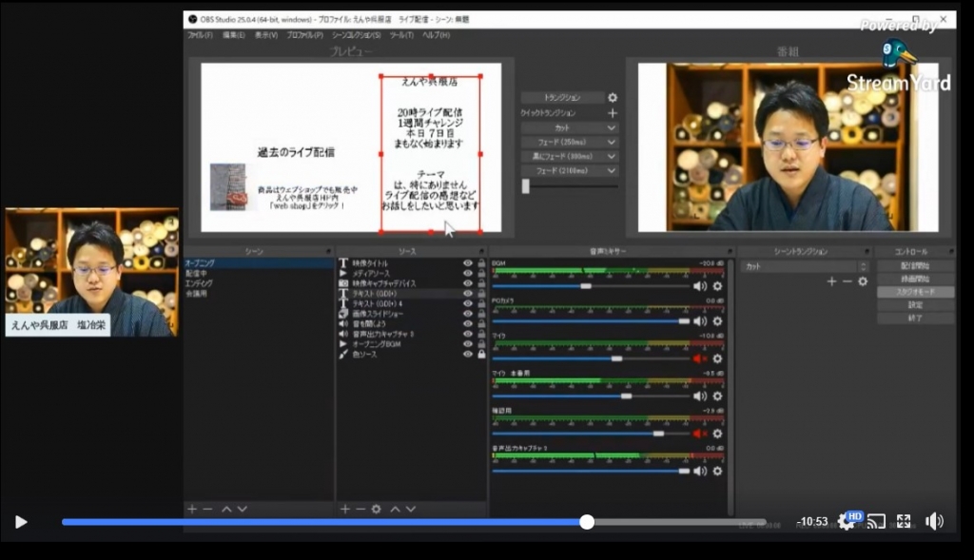The image size is (974, 560).
Task: Hide the メディアソース source
Action: 468,273
